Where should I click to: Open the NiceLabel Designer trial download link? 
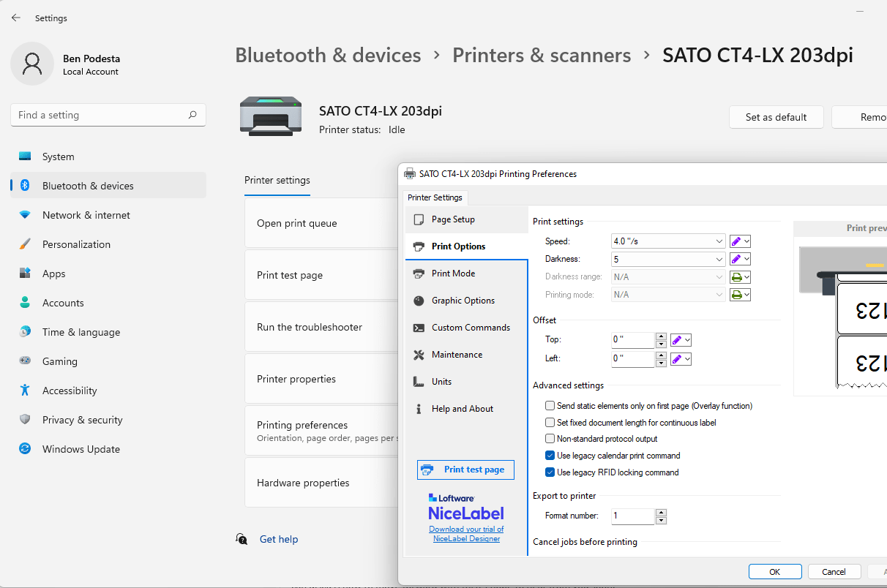click(466, 532)
